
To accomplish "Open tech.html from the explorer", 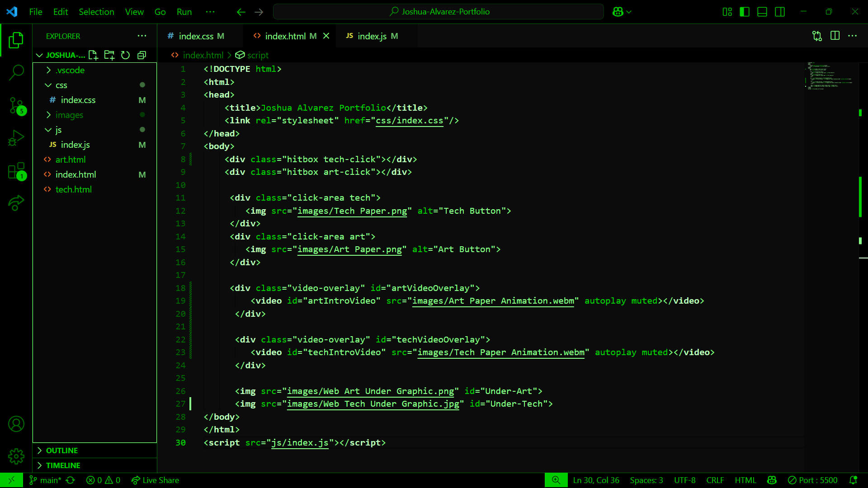I will pyautogui.click(x=95, y=189).
